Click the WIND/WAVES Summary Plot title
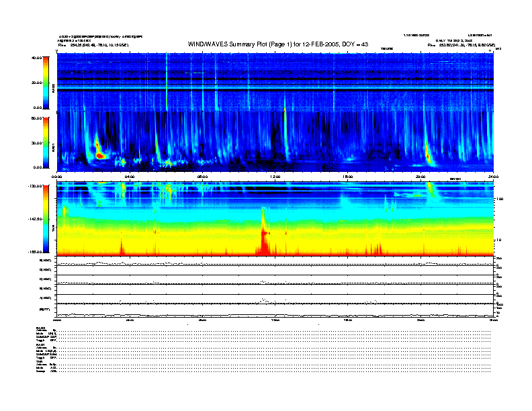Screen dimensions: 532x411 point(278,44)
